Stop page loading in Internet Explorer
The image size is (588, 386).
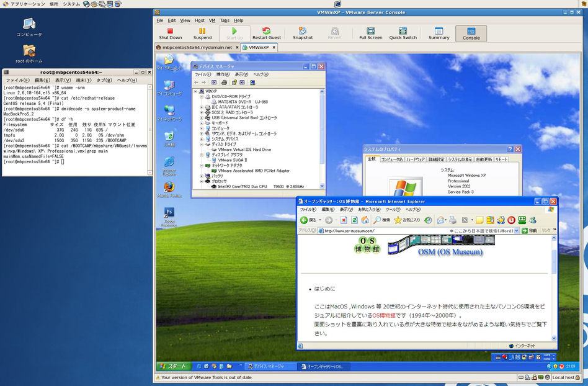(x=344, y=220)
